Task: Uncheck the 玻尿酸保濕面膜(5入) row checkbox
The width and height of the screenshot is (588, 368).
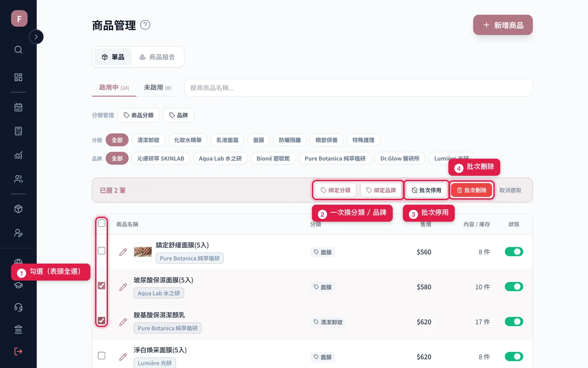Action: pyautogui.click(x=101, y=286)
